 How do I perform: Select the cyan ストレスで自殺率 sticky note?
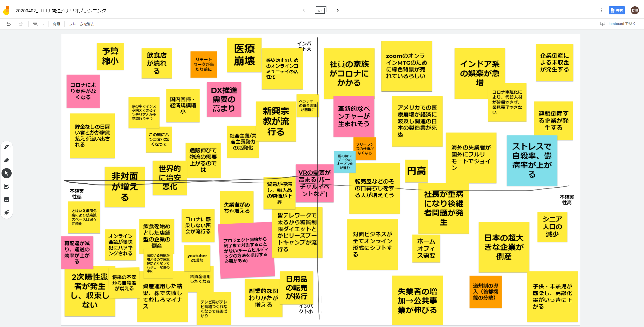click(x=532, y=161)
